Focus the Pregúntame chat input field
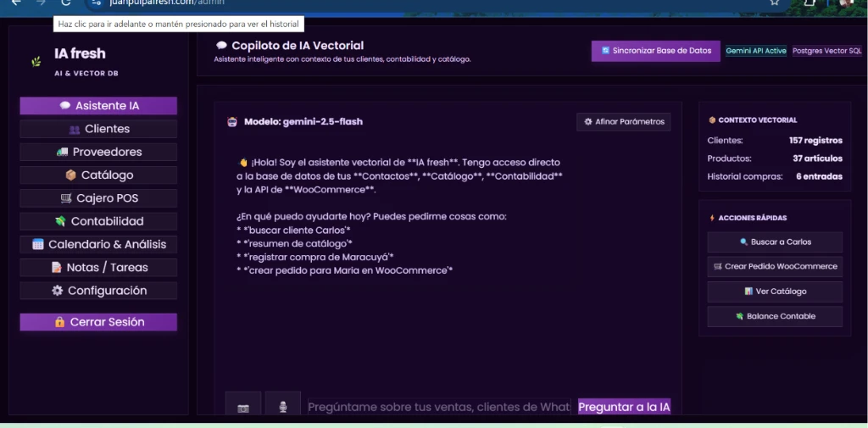This screenshot has height=428, width=868. click(x=438, y=407)
